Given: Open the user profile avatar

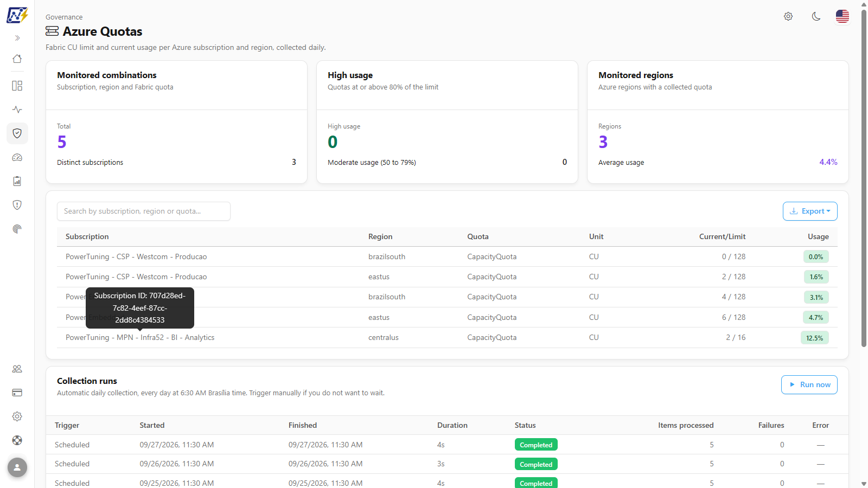Looking at the screenshot, I should point(17,467).
